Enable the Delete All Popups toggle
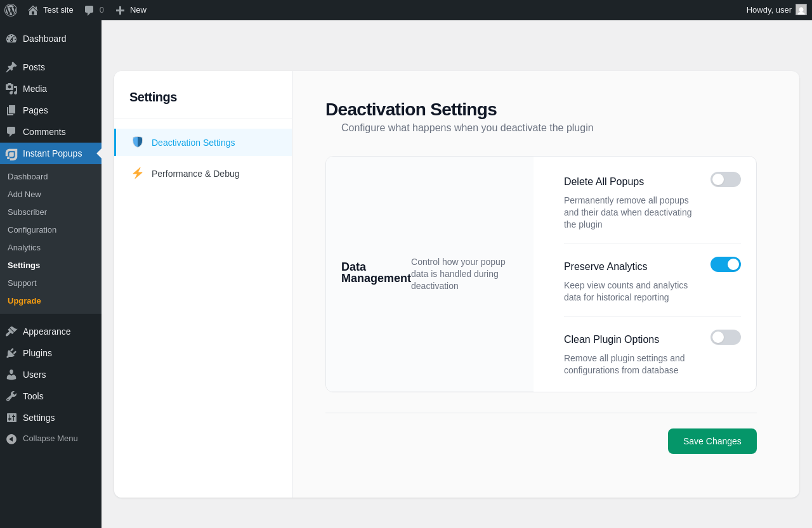812x528 pixels. pyautogui.click(x=725, y=179)
